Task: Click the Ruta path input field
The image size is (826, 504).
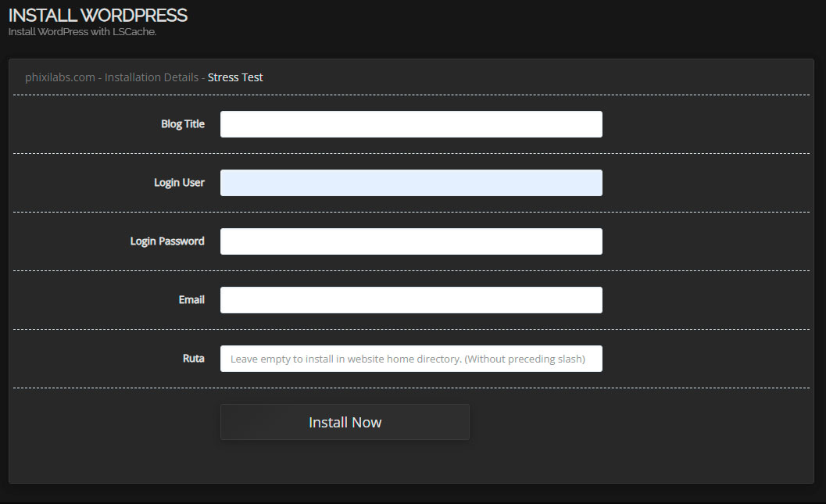Action: tap(411, 359)
